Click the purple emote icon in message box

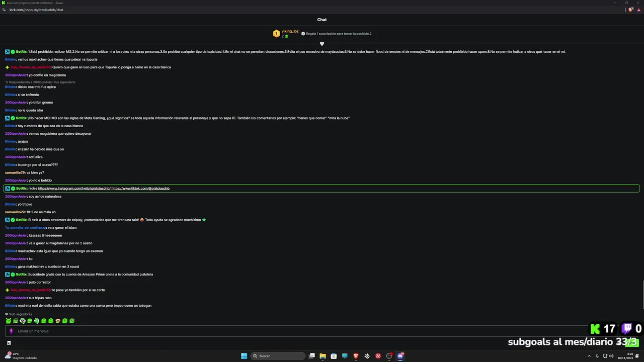pos(11,331)
